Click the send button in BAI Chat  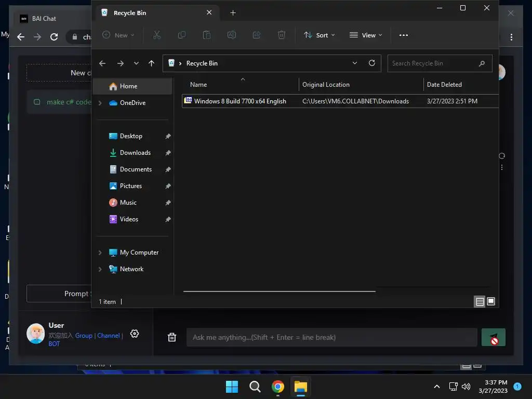494,337
